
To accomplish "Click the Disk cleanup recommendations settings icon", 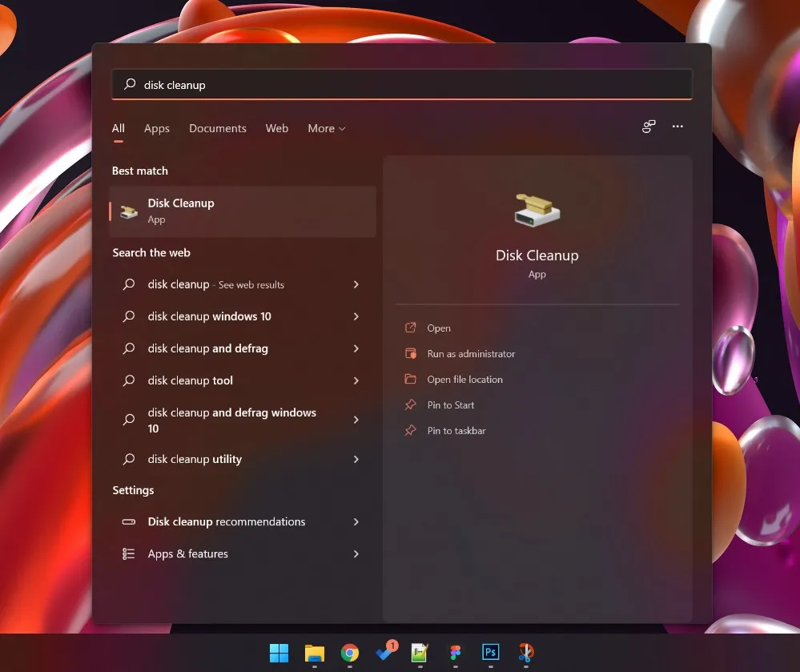I will pos(129,521).
